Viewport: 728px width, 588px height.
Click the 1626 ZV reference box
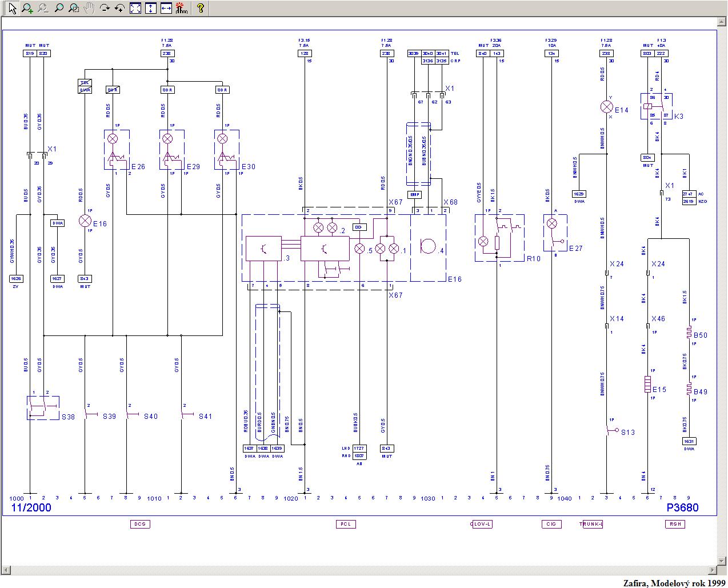coord(16,279)
